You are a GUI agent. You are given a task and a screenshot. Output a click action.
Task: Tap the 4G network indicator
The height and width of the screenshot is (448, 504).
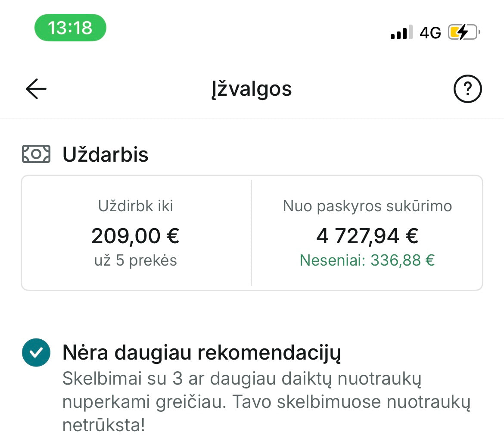(x=430, y=33)
